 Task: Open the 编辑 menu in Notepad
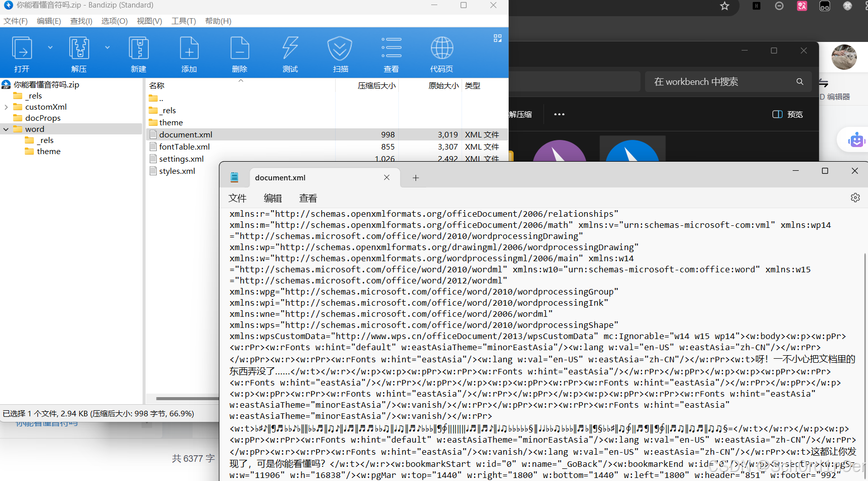[x=273, y=198]
